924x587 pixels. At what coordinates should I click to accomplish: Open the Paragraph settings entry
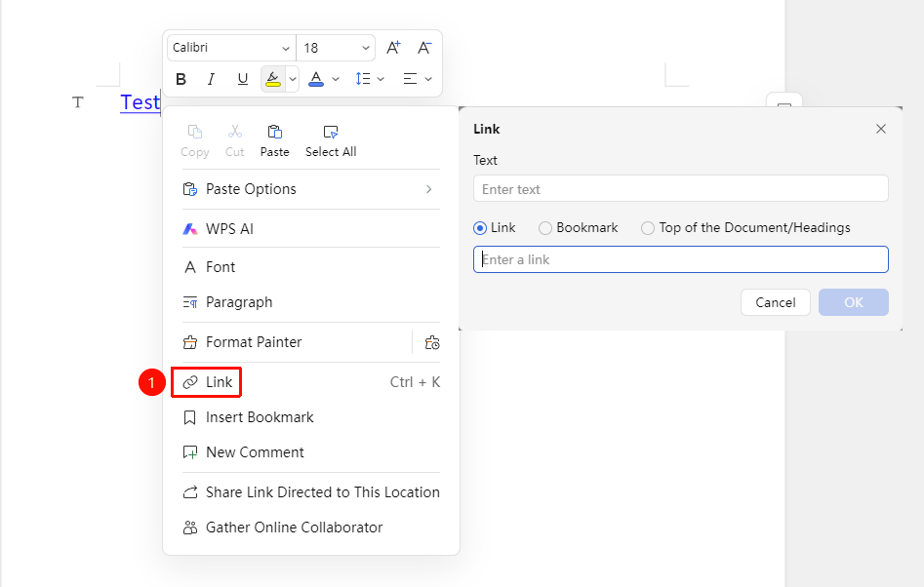click(x=310, y=302)
